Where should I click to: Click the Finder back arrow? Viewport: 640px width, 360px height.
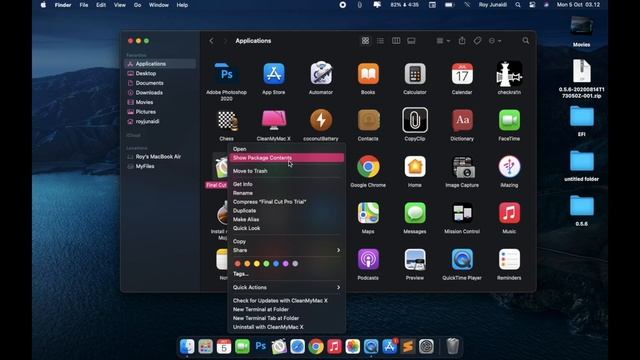pos(211,41)
